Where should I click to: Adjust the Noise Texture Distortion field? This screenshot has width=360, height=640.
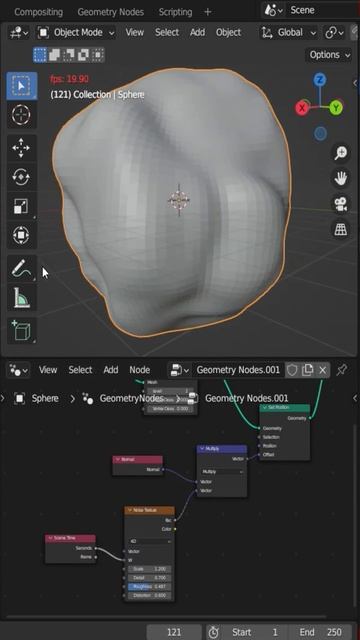click(x=149, y=596)
